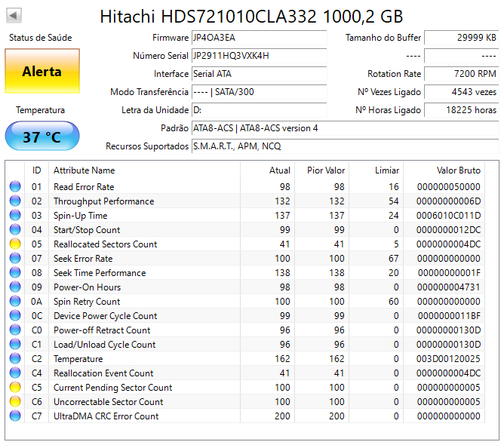Click yellow icon for Current Pending Sector Count

pyautogui.click(x=15, y=387)
